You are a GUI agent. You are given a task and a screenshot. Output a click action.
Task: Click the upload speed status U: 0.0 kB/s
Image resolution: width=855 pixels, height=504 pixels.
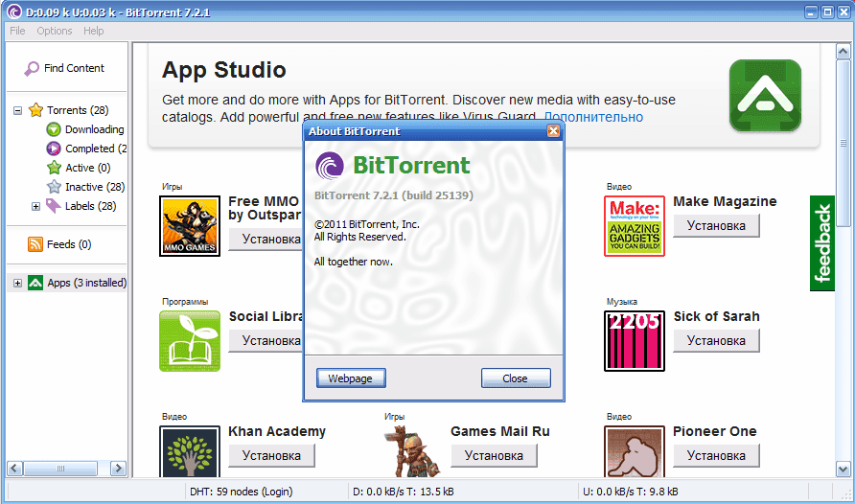click(631, 492)
